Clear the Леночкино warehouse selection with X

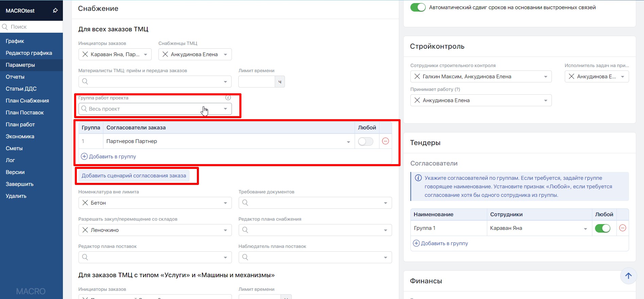pyautogui.click(x=85, y=230)
